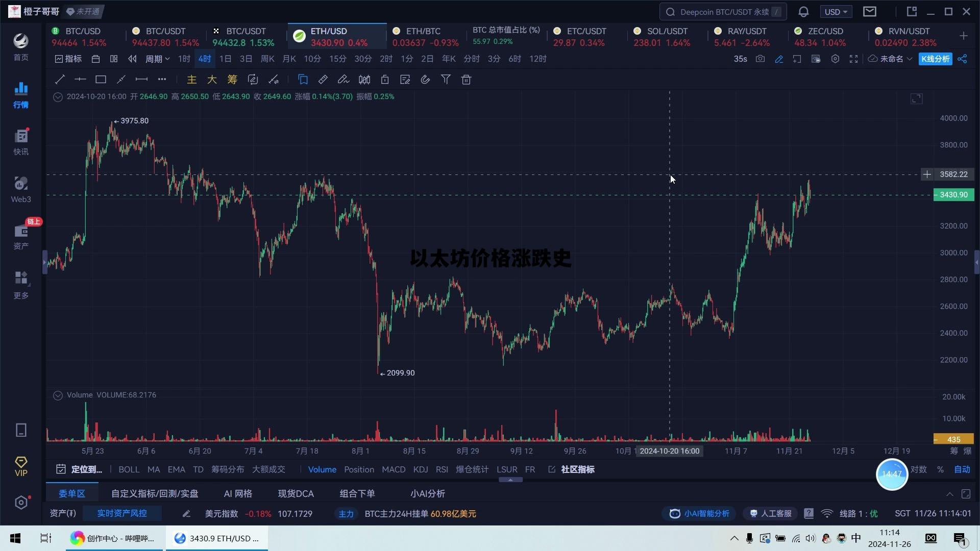Open 小AI智能分析 button

(x=699, y=514)
